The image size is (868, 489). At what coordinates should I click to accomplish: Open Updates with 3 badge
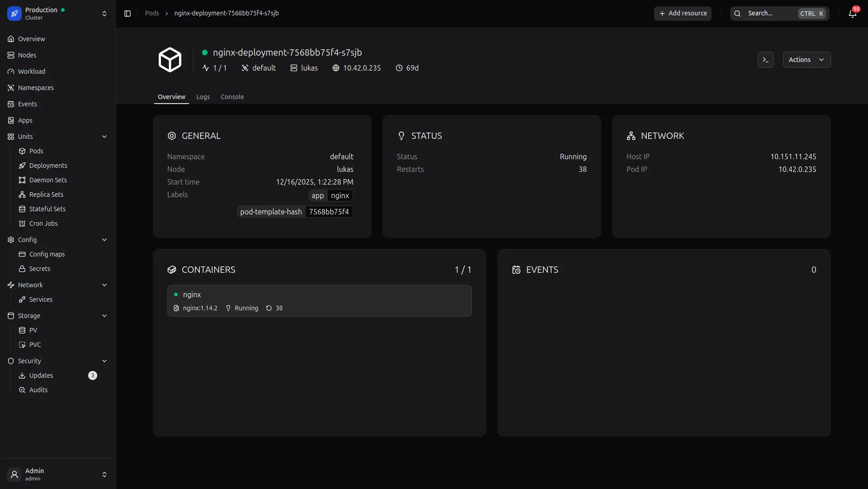click(41, 375)
